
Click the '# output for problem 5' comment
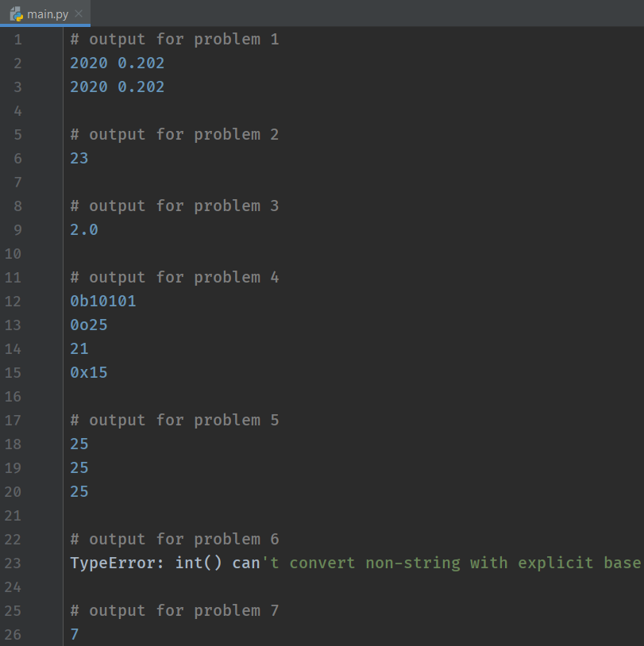pyautogui.click(x=175, y=421)
